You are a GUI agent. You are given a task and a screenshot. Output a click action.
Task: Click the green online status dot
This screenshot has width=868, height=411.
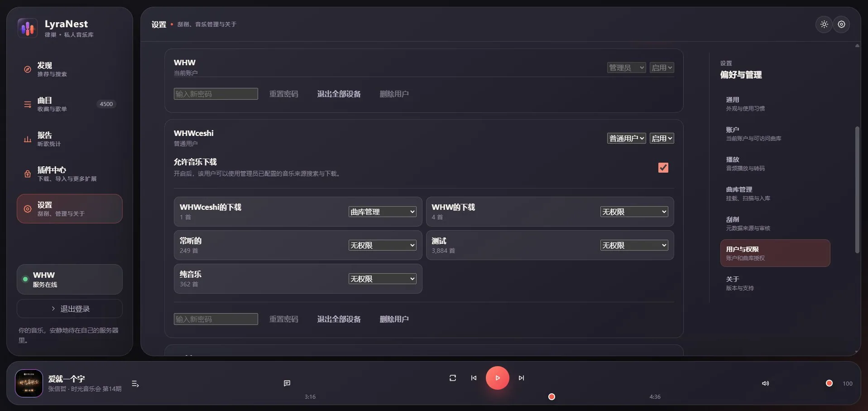coord(25,279)
